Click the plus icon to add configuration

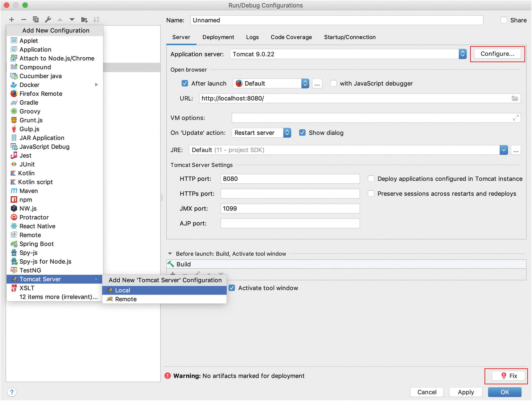click(12, 20)
